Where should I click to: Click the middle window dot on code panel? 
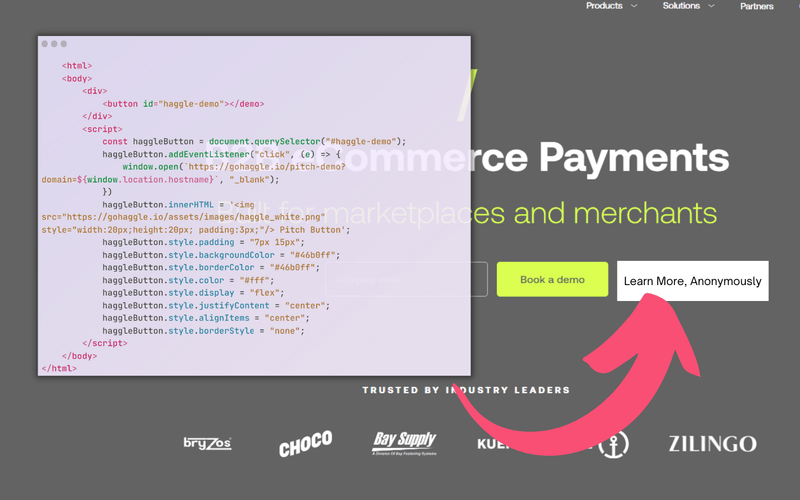click(54, 44)
